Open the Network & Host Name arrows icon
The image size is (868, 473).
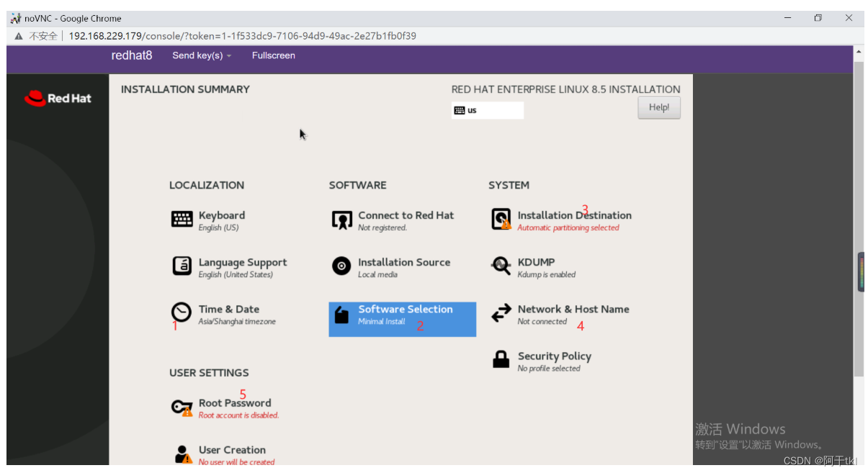[x=501, y=313]
